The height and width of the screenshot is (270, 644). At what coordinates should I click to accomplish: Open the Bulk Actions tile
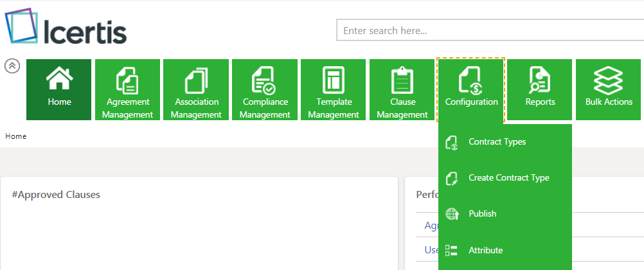click(x=609, y=90)
